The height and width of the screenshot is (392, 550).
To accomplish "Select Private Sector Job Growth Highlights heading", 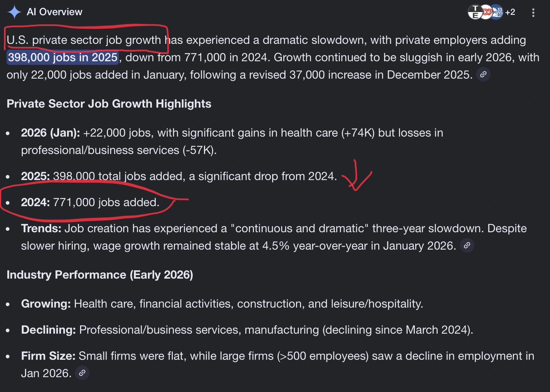I will coord(109,104).
